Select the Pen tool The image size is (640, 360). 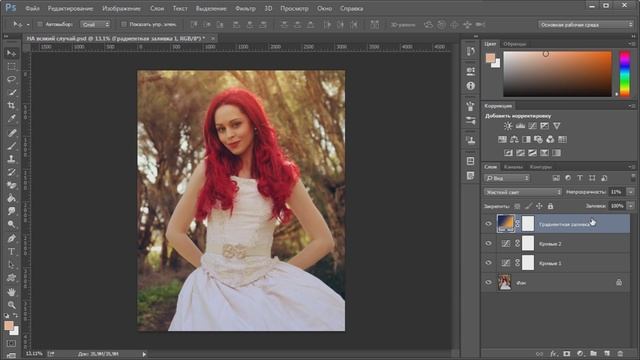click(x=11, y=238)
